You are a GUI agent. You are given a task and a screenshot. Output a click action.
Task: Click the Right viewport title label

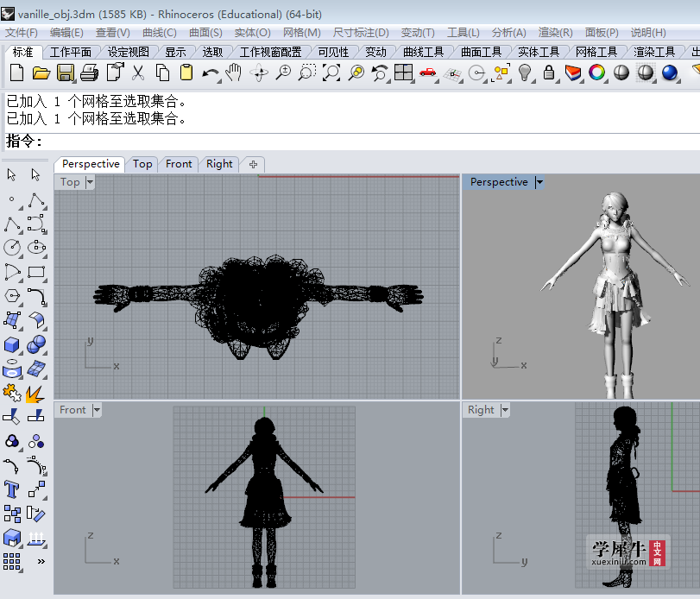pos(481,410)
